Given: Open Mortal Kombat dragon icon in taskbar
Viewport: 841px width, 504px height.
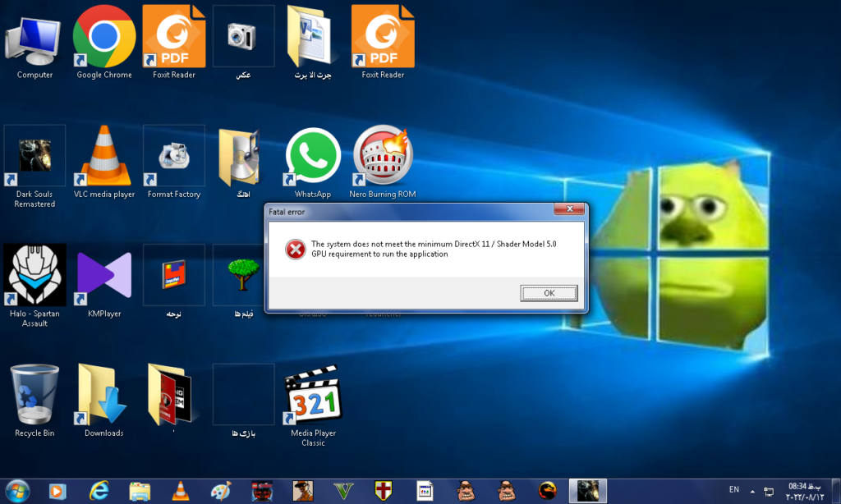Looking at the screenshot, I should [547, 491].
